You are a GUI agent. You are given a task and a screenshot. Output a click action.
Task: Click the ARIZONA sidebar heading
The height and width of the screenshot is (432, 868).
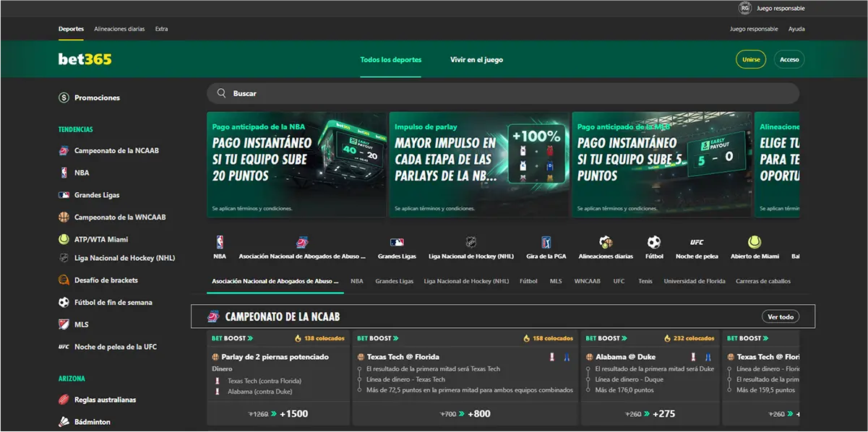tap(72, 379)
